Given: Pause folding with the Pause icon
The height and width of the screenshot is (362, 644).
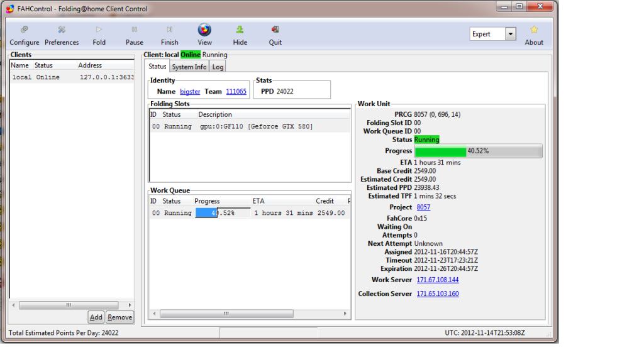Looking at the screenshot, I should click(x=134, y=30).
